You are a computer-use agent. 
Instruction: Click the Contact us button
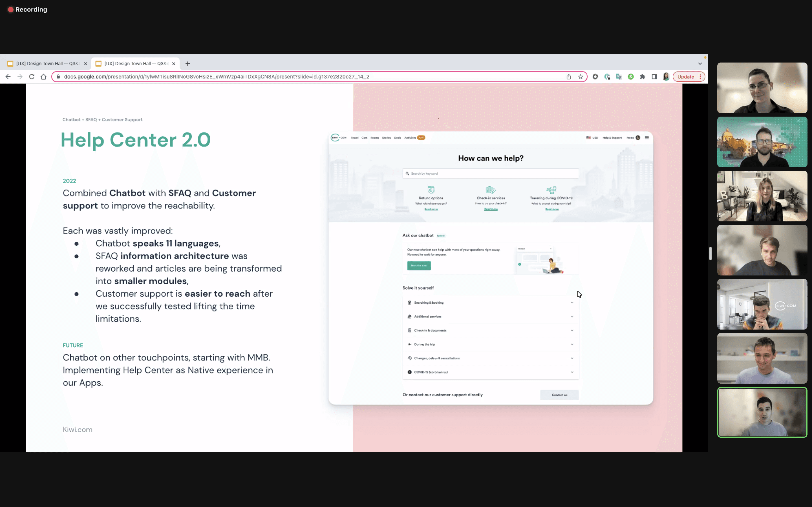point(559,395)
